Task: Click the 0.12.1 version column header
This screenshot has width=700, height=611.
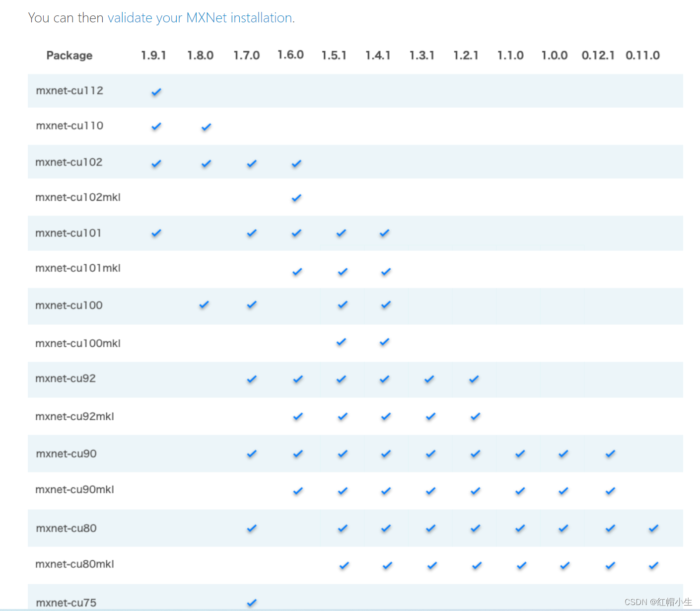Action: 598,55
